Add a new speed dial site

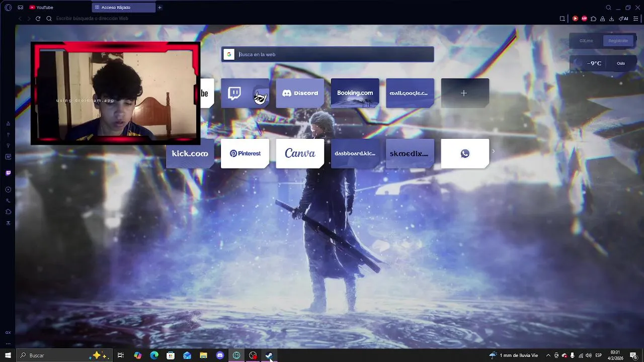pos(464,93)
